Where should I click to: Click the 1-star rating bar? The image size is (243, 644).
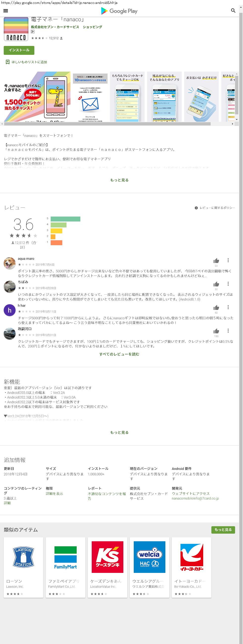(x=56, y=242)
